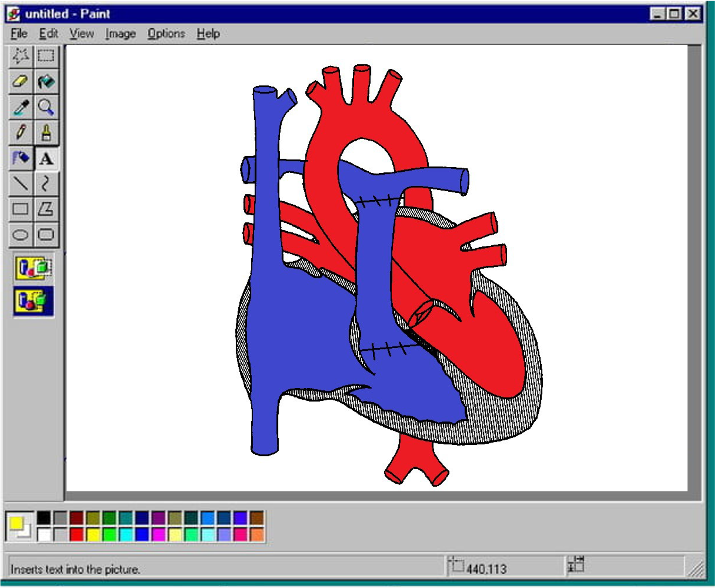Select the Curve tool
This screenshot has height=588, width=715.
pos(46,184)
